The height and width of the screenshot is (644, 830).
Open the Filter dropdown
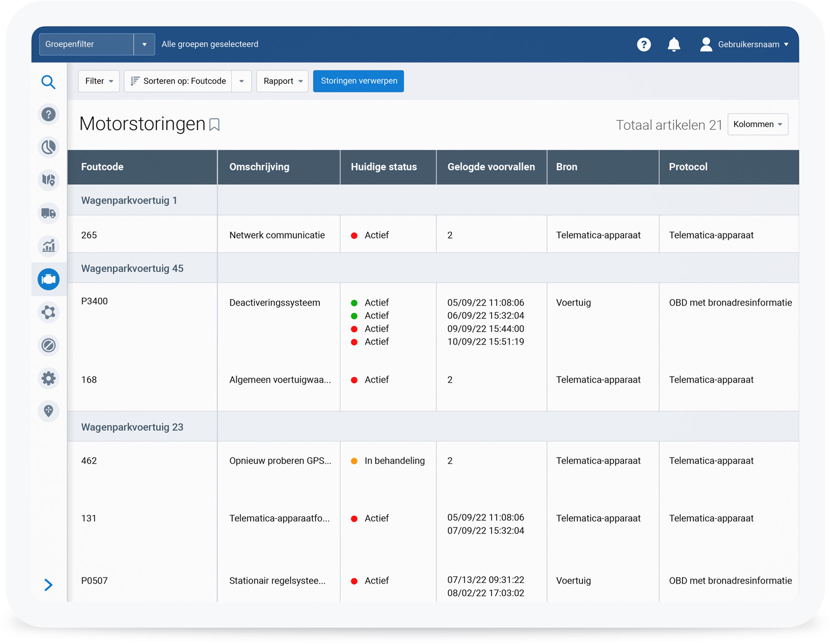99,81
